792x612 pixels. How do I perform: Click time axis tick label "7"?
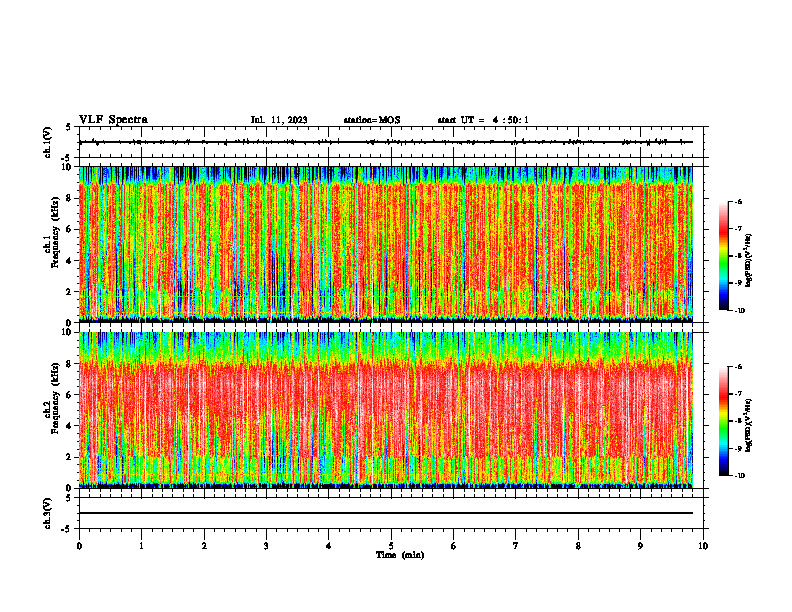(516, 546)
